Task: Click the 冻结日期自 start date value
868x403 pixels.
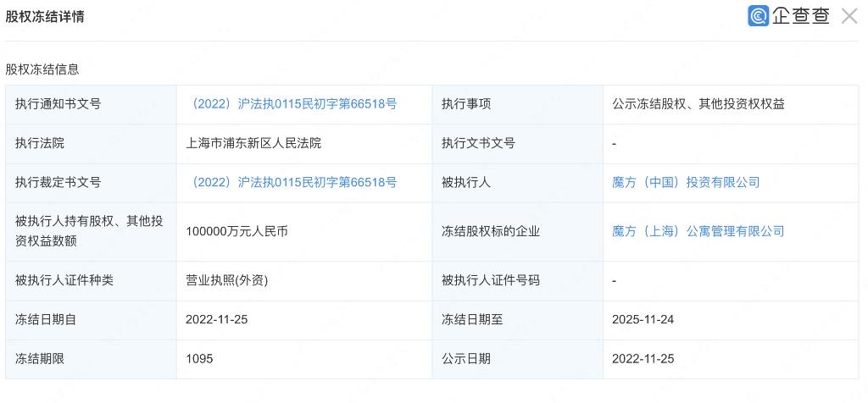Action: click(216, 319)
